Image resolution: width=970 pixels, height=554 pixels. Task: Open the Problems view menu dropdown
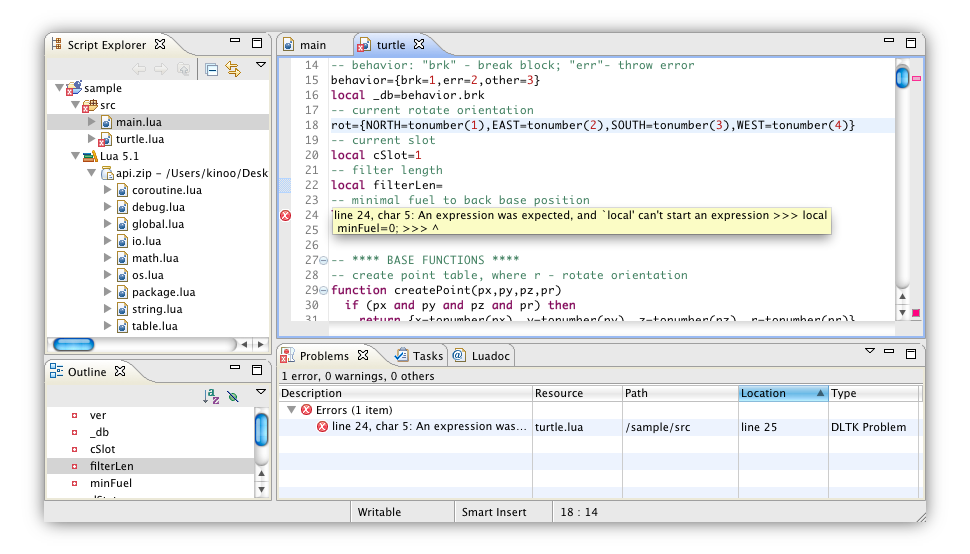click(x=870, y=351)
